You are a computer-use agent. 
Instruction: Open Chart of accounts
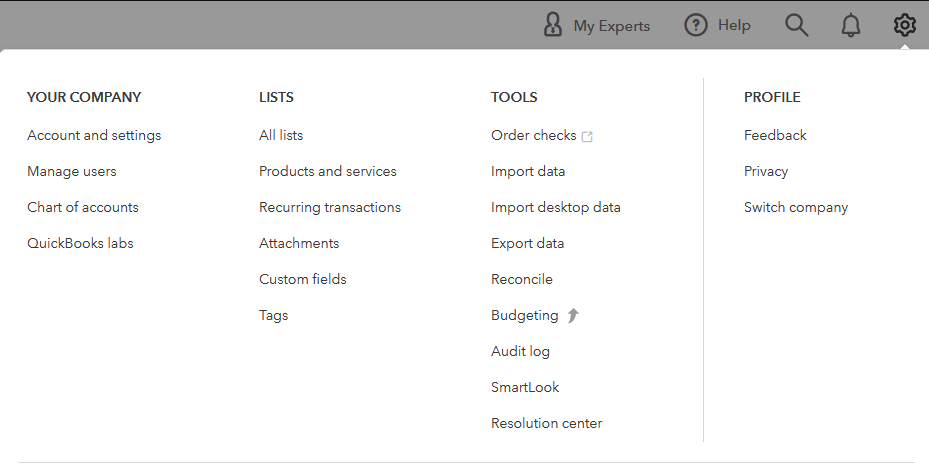pyautogui.click(x=83, y=207)
